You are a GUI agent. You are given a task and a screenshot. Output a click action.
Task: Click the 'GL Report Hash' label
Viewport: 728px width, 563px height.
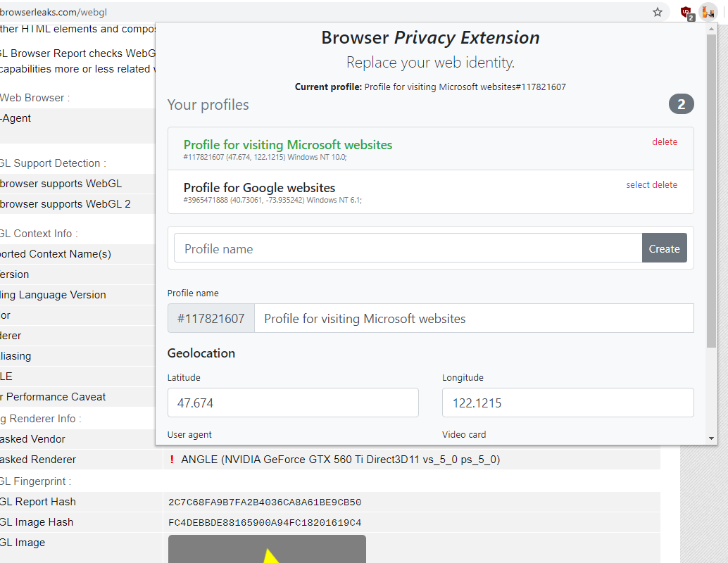pos(37,502)
